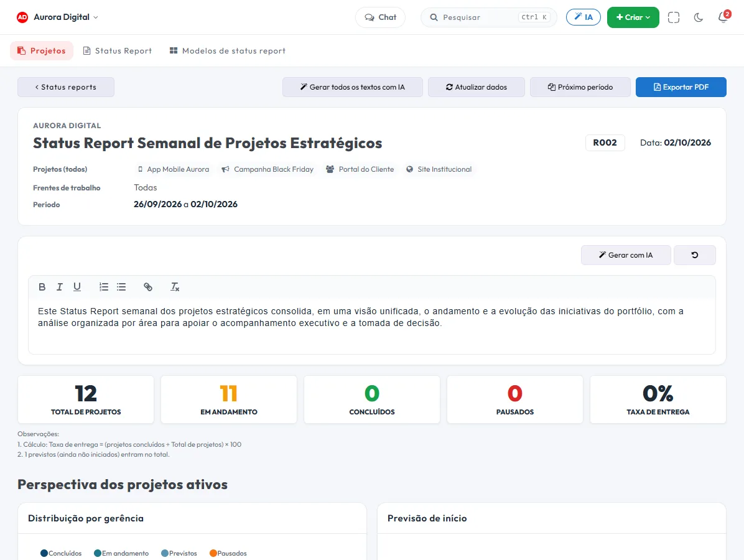
Task: Toggle fullscreen mode icon
Action: point(673,17)
